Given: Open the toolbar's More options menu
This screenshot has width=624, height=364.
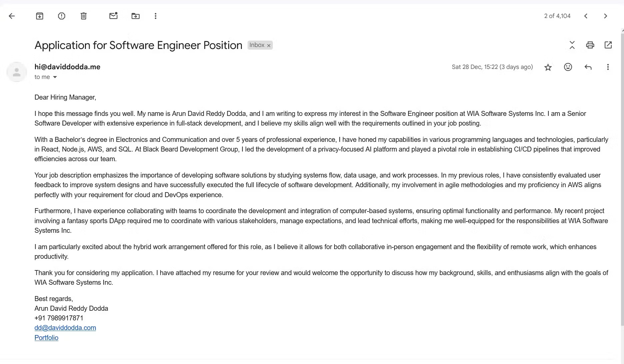Looking at the screenshot, I should (156, 16).
